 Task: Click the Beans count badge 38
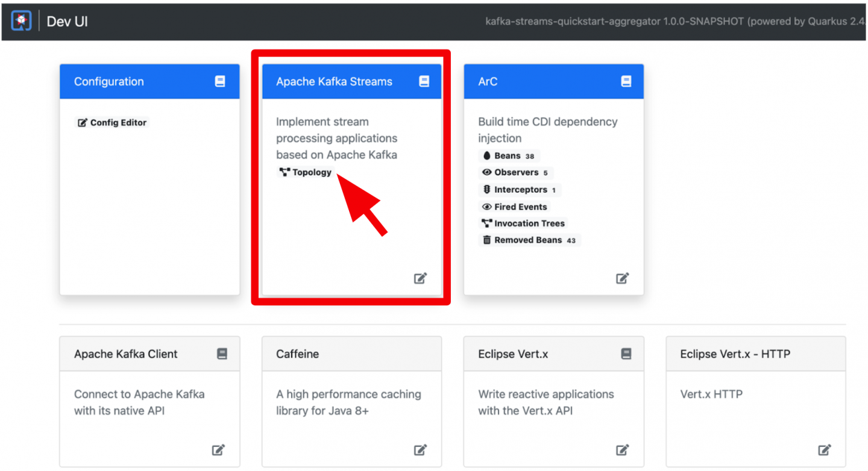tap(530, 156)
